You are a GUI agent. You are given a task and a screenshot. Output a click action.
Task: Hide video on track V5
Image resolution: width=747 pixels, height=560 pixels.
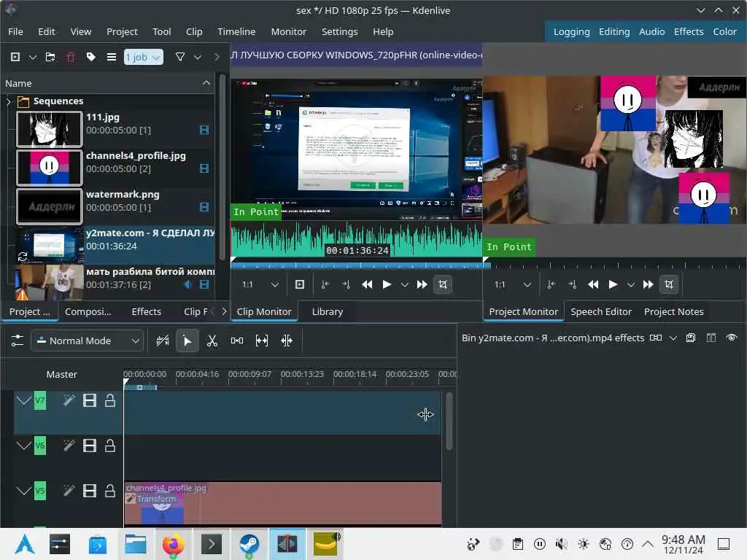click(x=90, y=491)
